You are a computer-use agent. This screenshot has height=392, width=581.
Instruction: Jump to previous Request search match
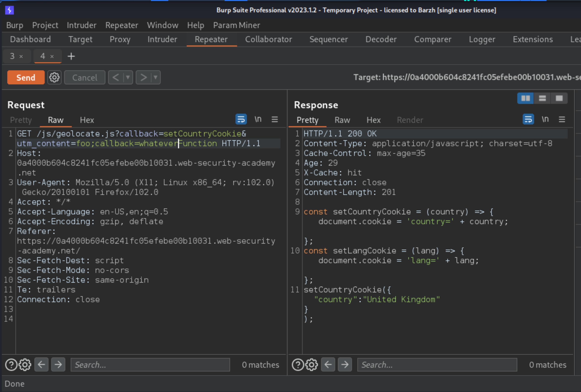41,364
